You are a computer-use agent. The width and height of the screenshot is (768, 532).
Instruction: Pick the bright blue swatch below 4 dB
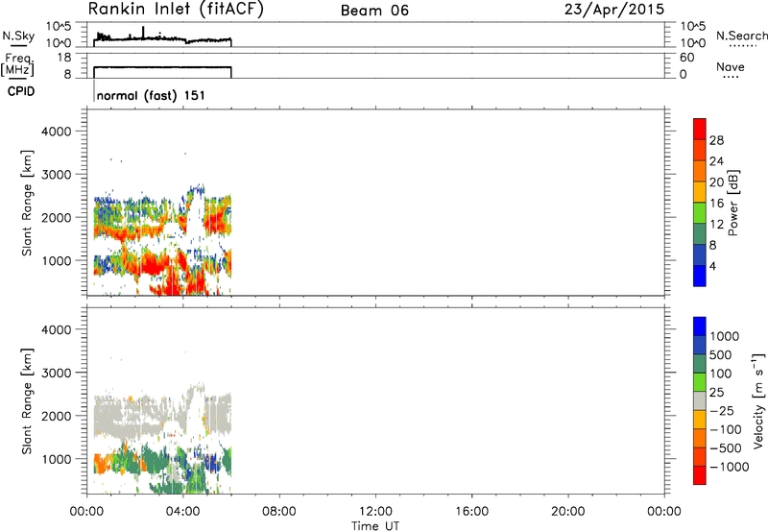(700, 276)
